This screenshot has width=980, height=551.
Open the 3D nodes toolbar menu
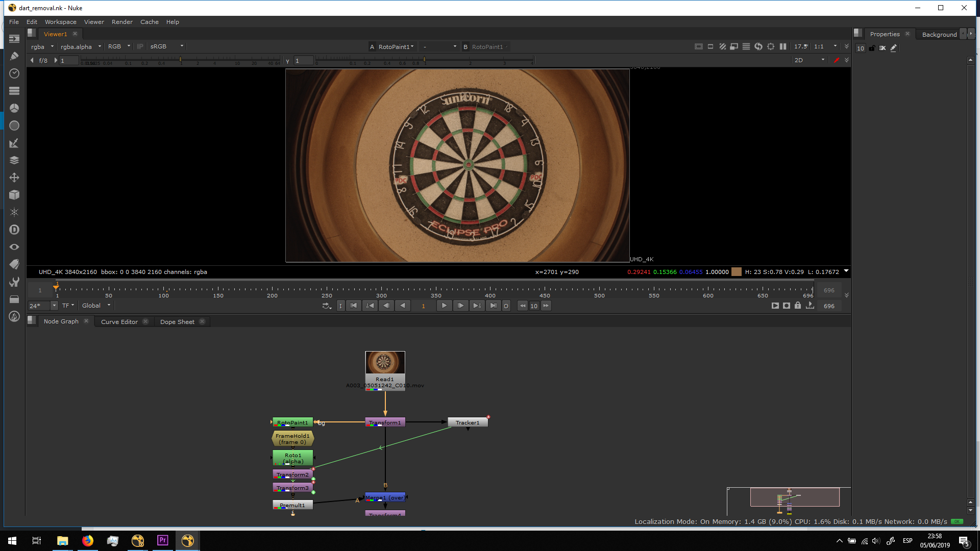tap(14, 195)
